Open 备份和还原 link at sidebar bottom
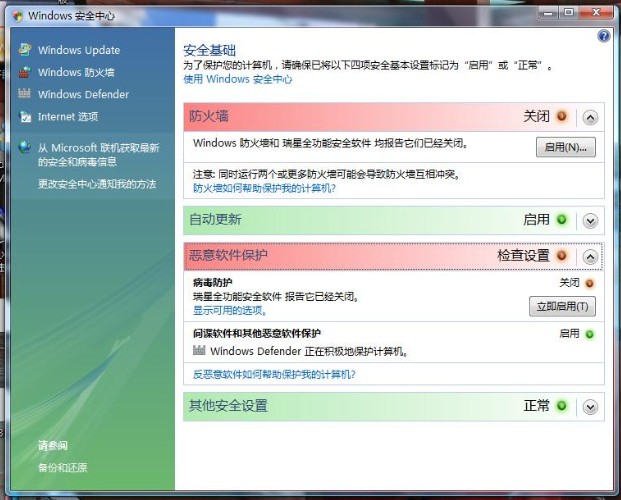This screenshot has height=500, width=621. 63,468
